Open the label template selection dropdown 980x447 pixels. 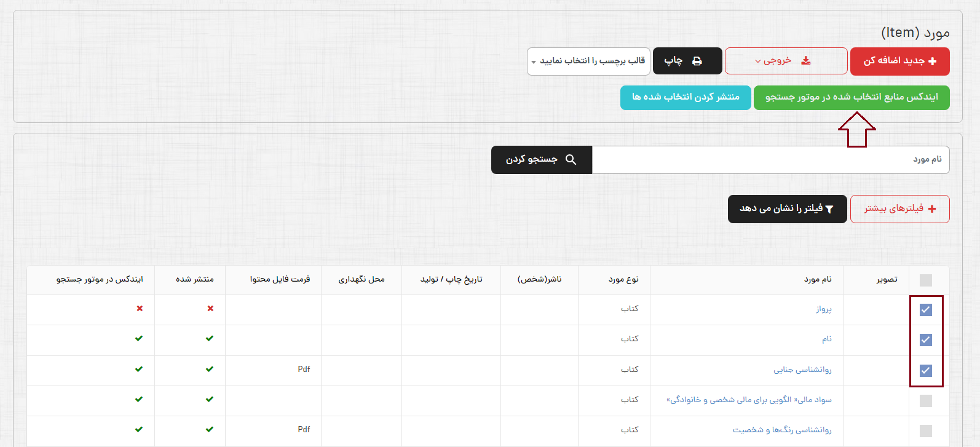point(588,61)
